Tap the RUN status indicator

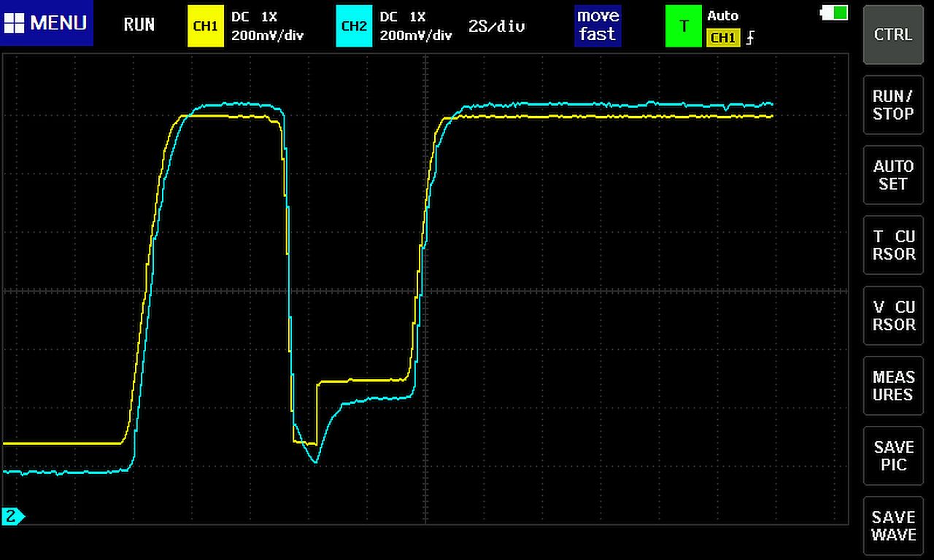point(139,25)
